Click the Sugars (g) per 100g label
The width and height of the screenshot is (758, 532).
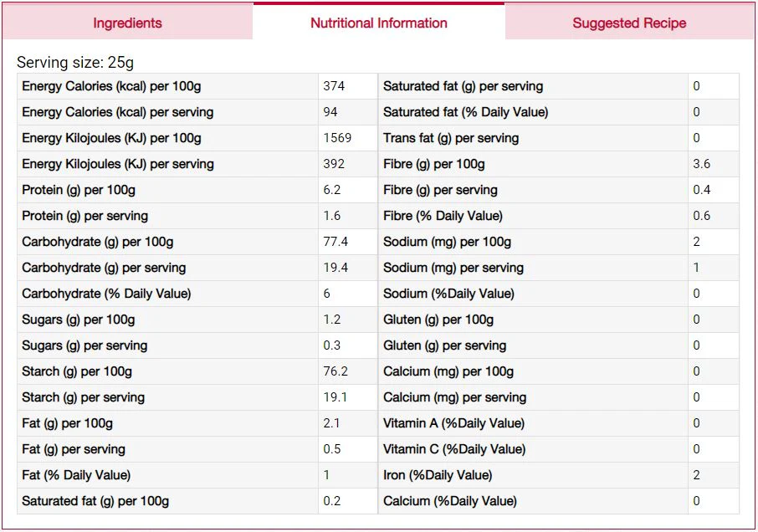(x=79, y=320)
